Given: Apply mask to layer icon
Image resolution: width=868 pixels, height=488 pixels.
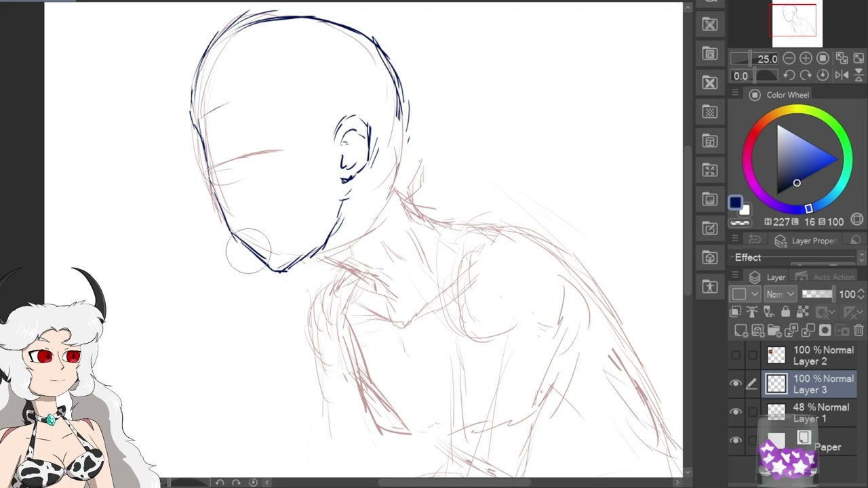Looking at the screenshot, I should point(842,331).
